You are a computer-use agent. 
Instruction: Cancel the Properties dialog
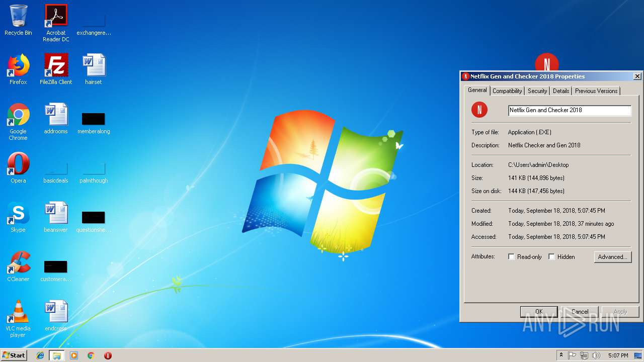[580, 312]
